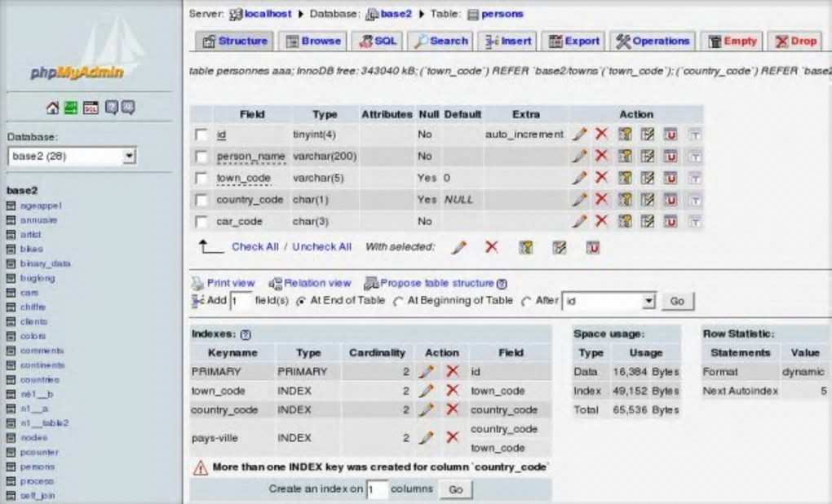Add index on town_code field

pos(648,179)
